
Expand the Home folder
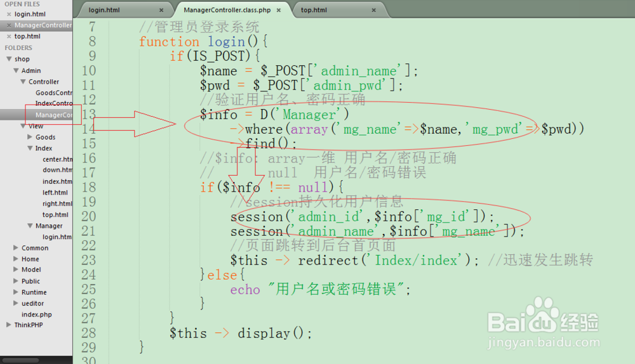pos(16,259)
